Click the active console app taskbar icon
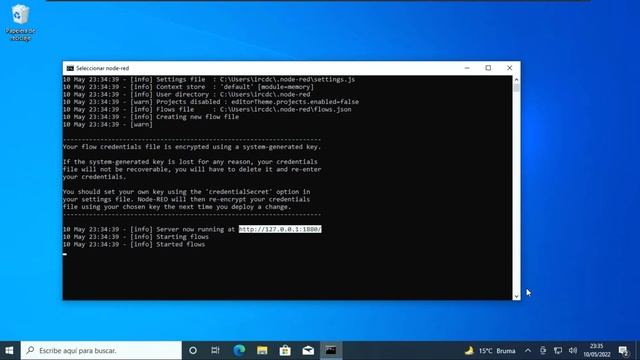Image resolution: width=640 pixels, height=360 pixels. [x=331, y=351]
